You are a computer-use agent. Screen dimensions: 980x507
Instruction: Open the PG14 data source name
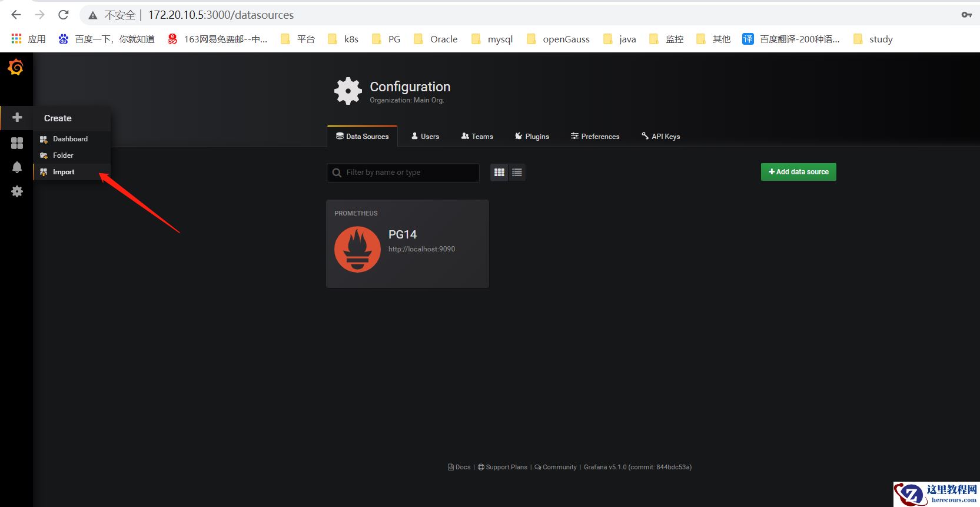tap(403, 234)
